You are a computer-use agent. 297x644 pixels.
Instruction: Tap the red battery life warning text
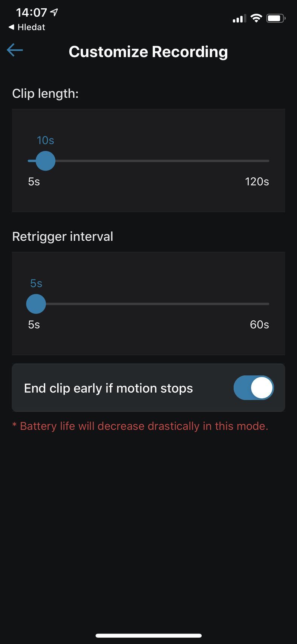point(140,426)
